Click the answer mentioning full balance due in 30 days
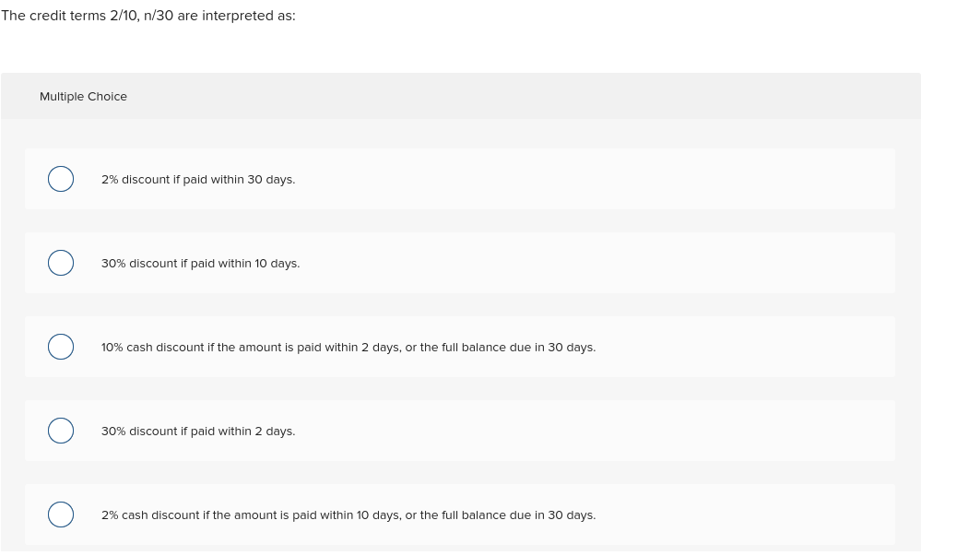Viewport: 980px width, 556px height. pyautogui.click(x=348, y=515)
